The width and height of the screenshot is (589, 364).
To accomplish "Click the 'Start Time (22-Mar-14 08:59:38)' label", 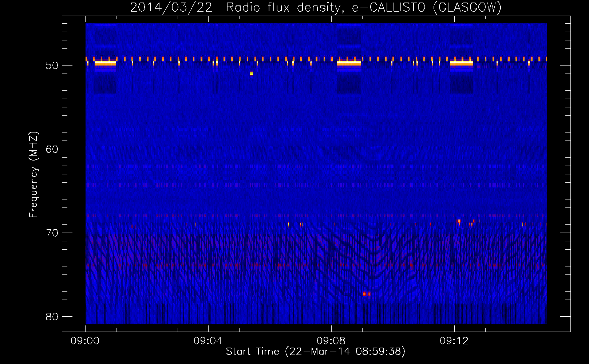I will tap(316, 352).
